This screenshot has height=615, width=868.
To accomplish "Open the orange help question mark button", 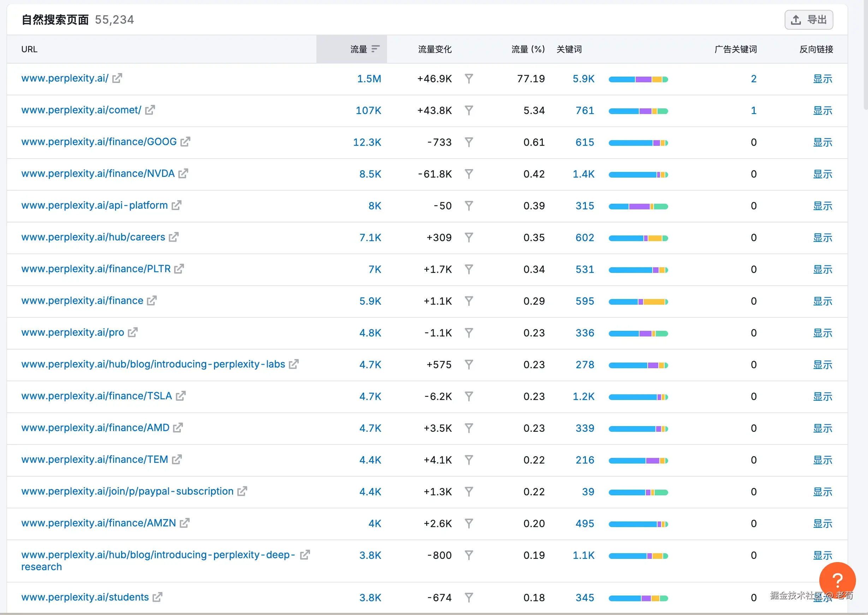I will tap(837, 580).
